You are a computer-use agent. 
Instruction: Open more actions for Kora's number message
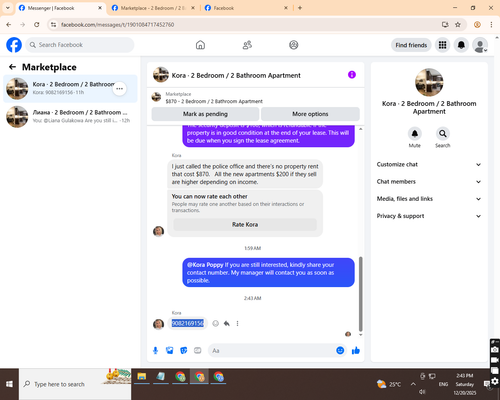[237, 323]
